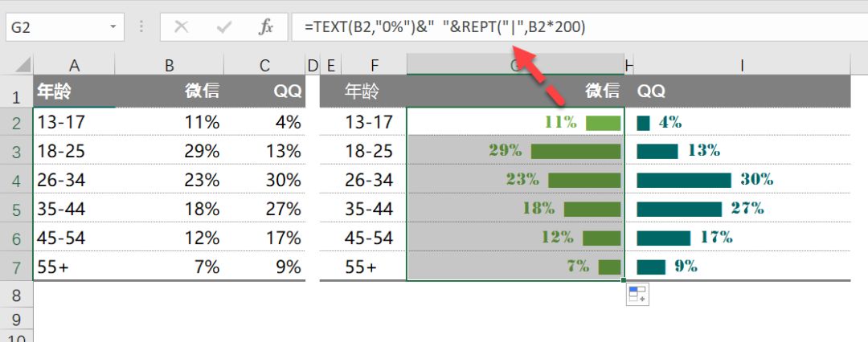
Task: Select cell B3 containing 29%
Action: pos(170,151)
